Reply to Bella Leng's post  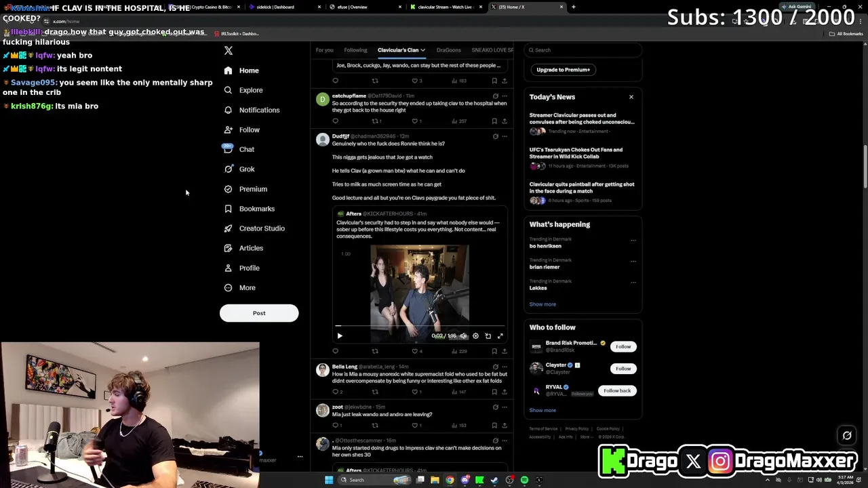click(336, 392)
